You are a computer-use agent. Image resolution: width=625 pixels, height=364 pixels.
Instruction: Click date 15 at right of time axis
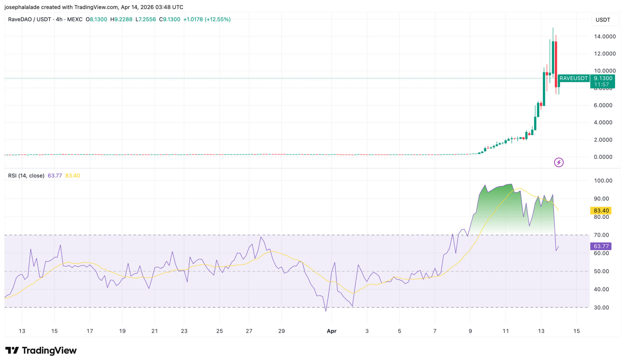(576, 331)
